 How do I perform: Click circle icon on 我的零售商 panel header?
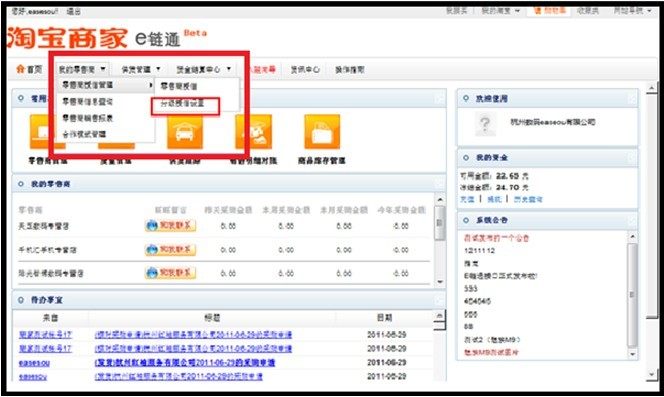21,184
